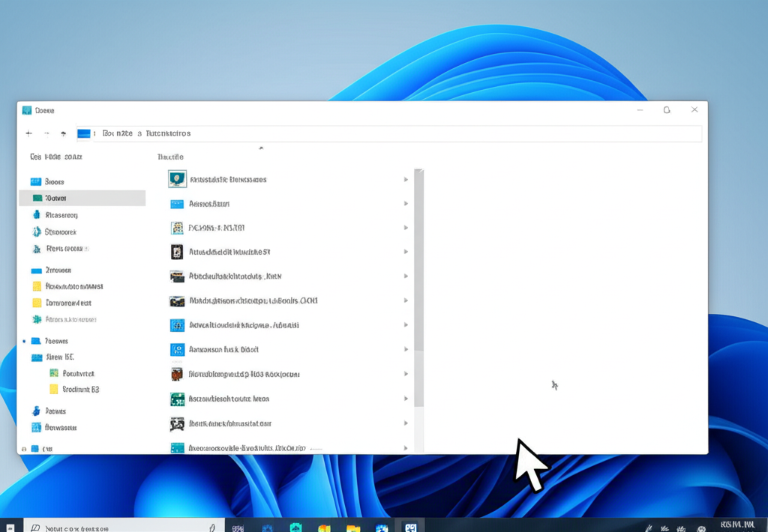
Task: Select the topmost sidebar navigation item
Action: tap(54, 181)
